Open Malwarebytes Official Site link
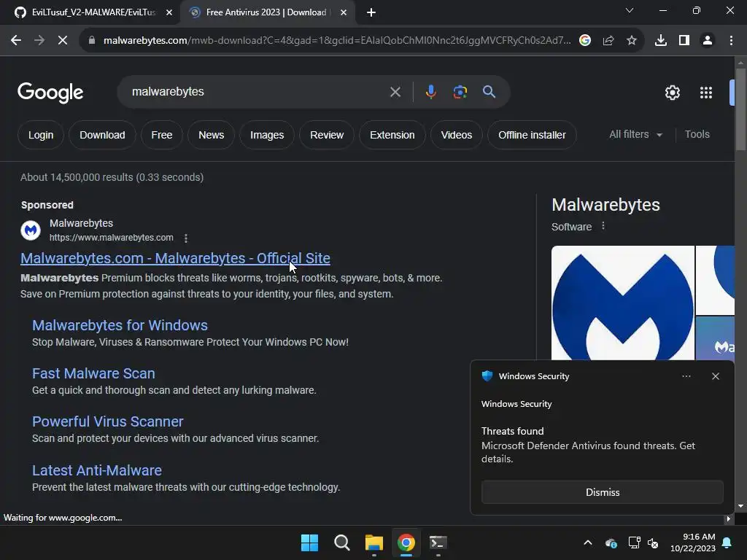 point(175,258)
